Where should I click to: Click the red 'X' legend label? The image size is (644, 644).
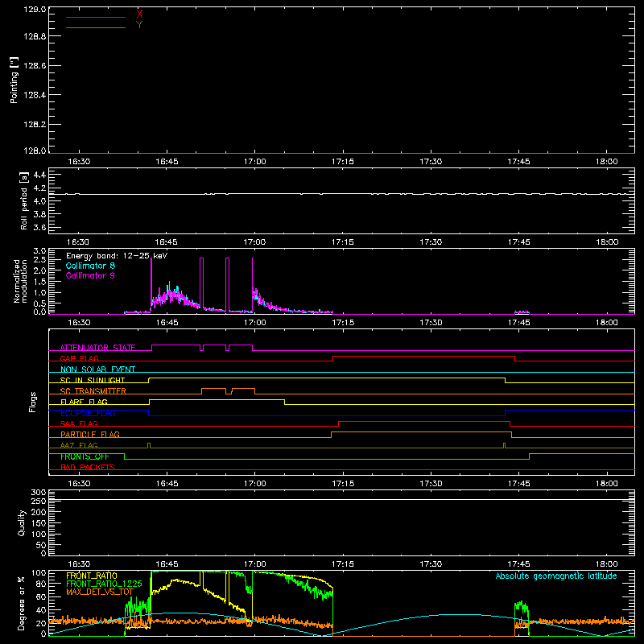[139, 14]
